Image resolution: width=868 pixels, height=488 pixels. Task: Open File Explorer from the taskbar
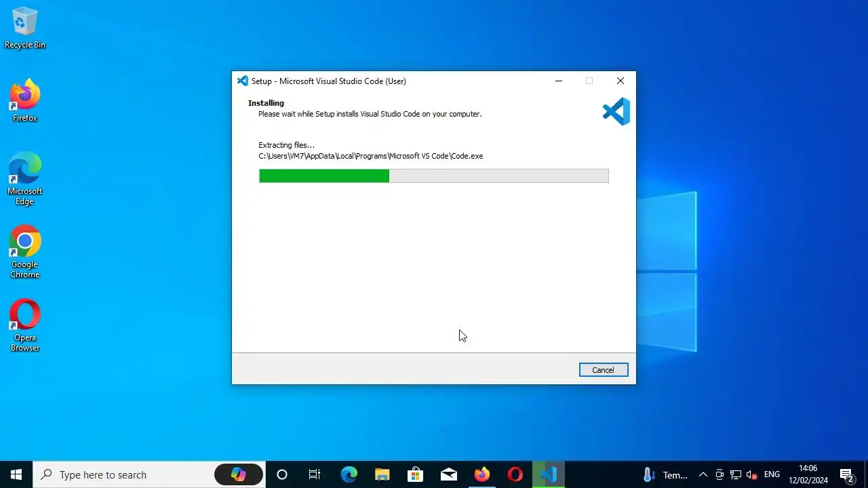(382, 474)
